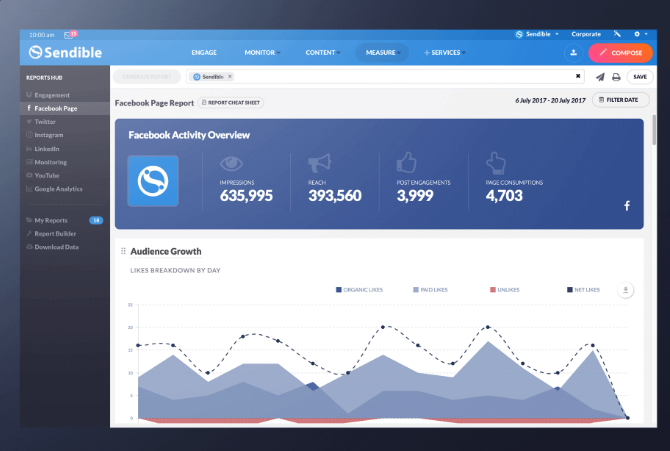Viewport: 670px width, 451px height.
Task: Select Twitter in the Reports Hub sidebar
Action: click(45, 121)
